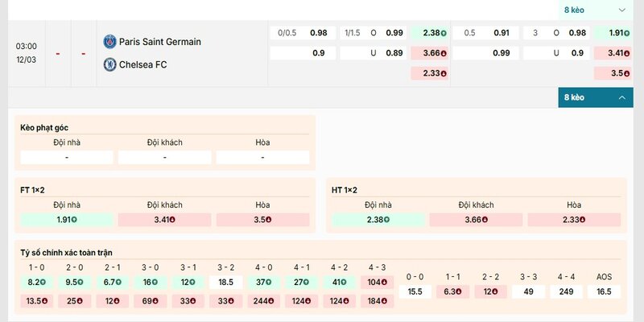The width and height of the screenshot is (644, 322).
Task: Choose Đội khách odds 3.41 under FT 1×2
Action: tap(165, 220)
